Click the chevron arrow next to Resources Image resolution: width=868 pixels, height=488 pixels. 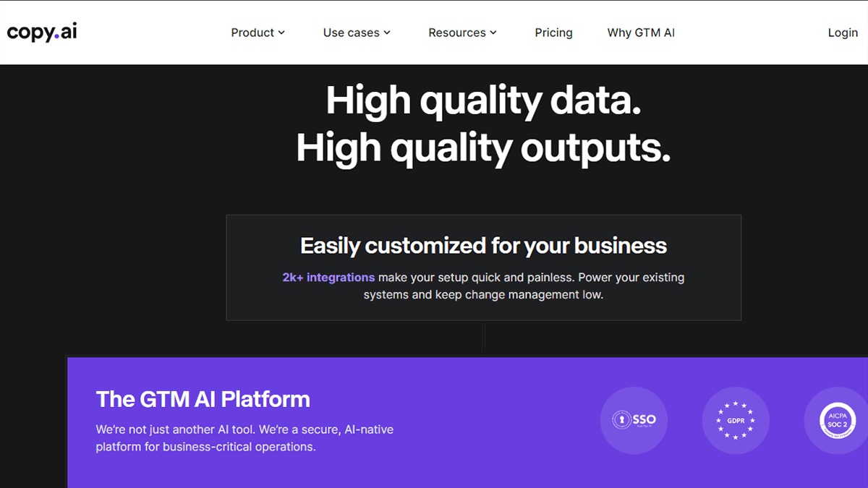point(493,33)
